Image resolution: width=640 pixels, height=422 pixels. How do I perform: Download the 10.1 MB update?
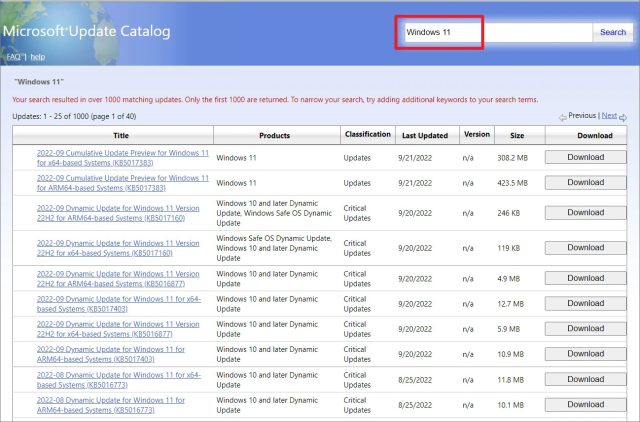(x=585, y=405)
